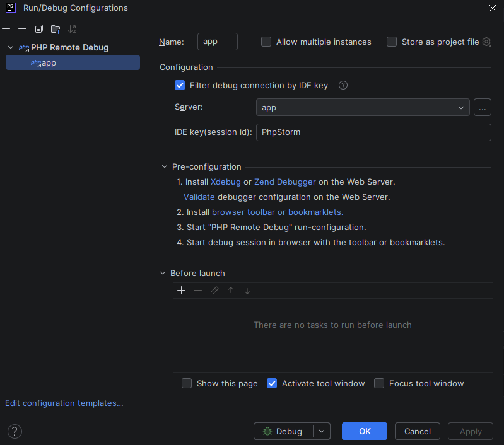This screenshot has width=504, height=445.
Task: Enable Allow multiple instances
Action: 266,42
